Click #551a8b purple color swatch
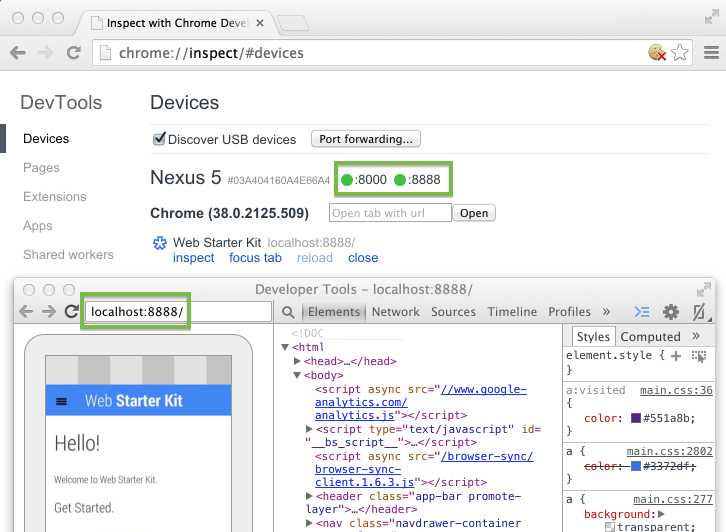Viewport: 726px width, 532px height. 636,418
